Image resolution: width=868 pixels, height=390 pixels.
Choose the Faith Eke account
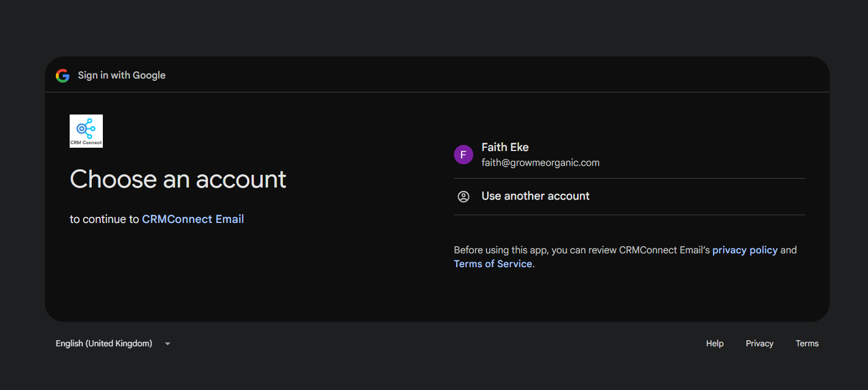click(x=629, y=154)
